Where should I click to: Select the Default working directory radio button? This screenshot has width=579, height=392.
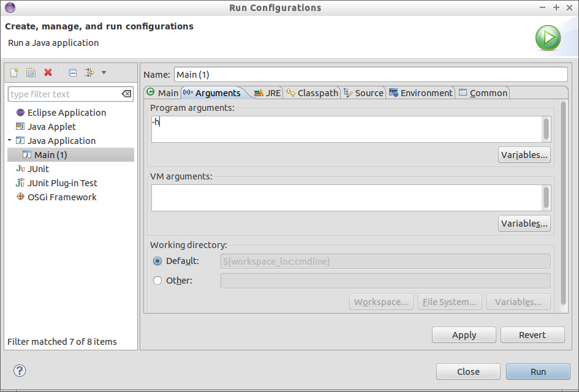pos(157,261)
